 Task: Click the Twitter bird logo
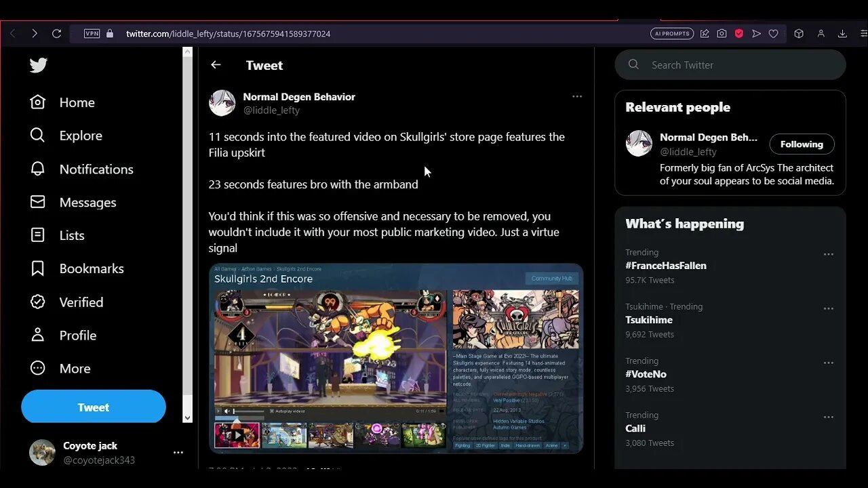[38, 65]
